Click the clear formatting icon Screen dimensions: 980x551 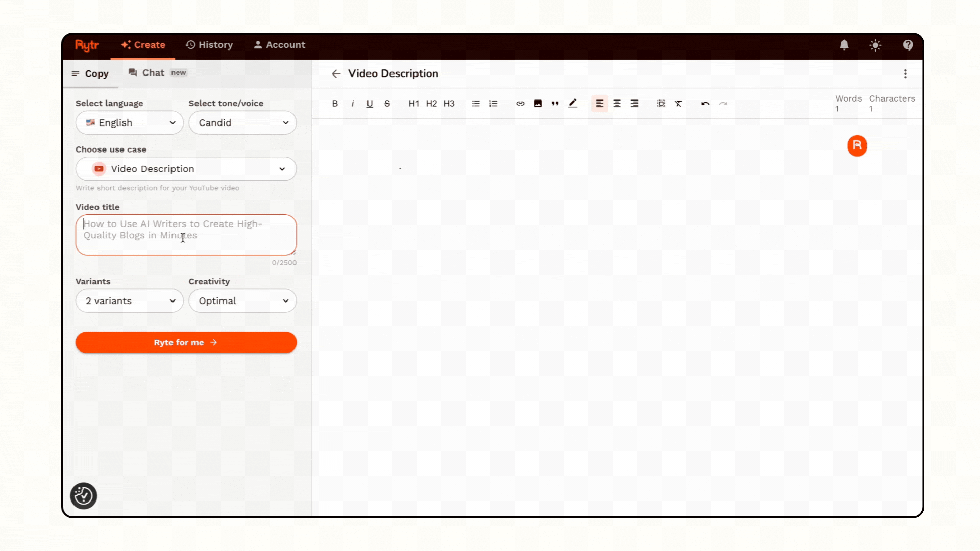678,104
